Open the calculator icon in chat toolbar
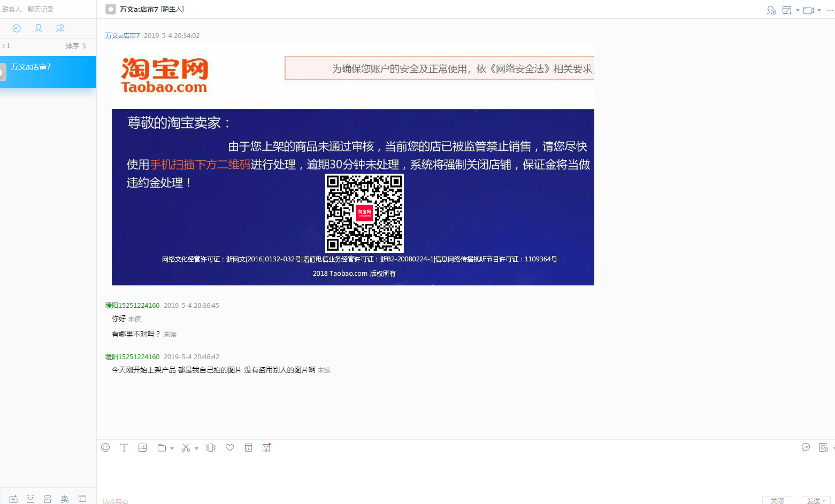 pyautogui.click(x=248, y=448)
